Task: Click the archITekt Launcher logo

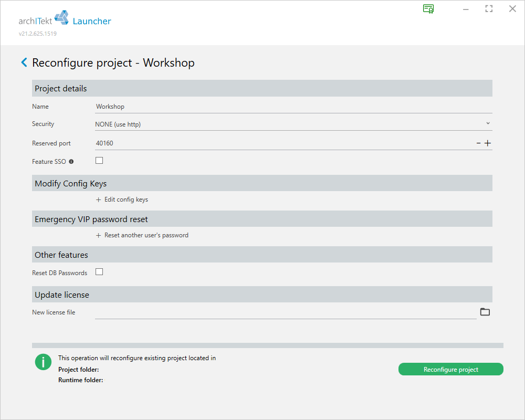Action: (65, 18)
